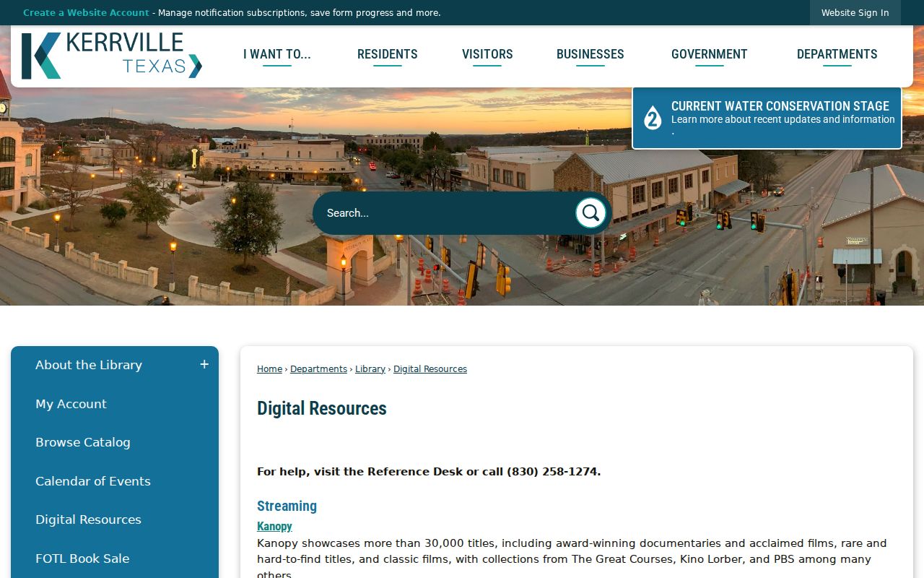Open the VISITORS menu
Image resolution: width=924 pixels, height=578 pixels.
tap(487, 54)
